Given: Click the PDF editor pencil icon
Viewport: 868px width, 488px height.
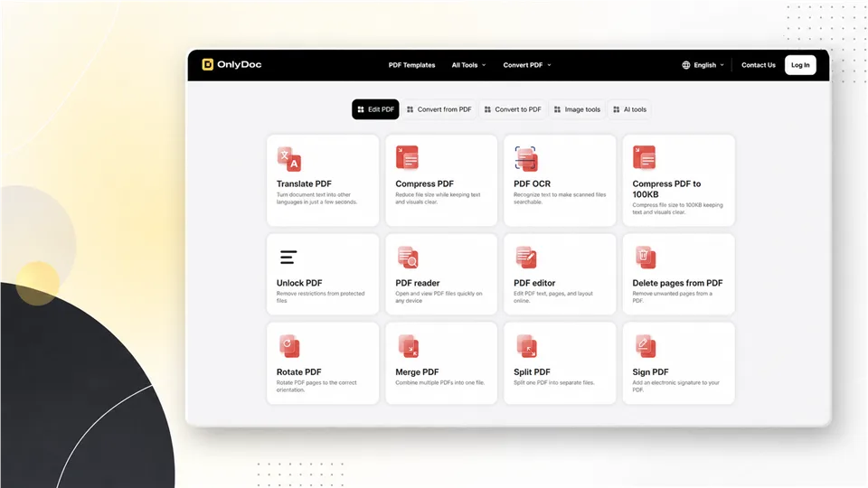Looking at the screenshot, I should pos(526,258).
